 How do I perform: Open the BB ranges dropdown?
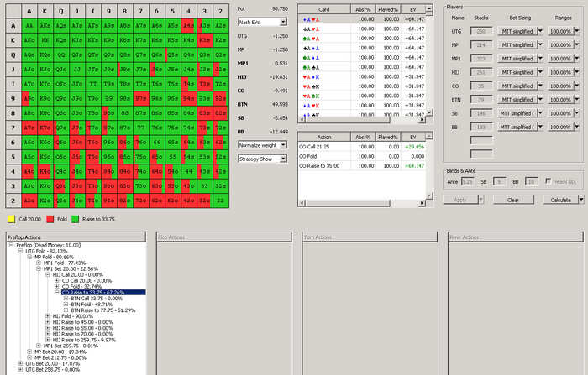[577, 127]
